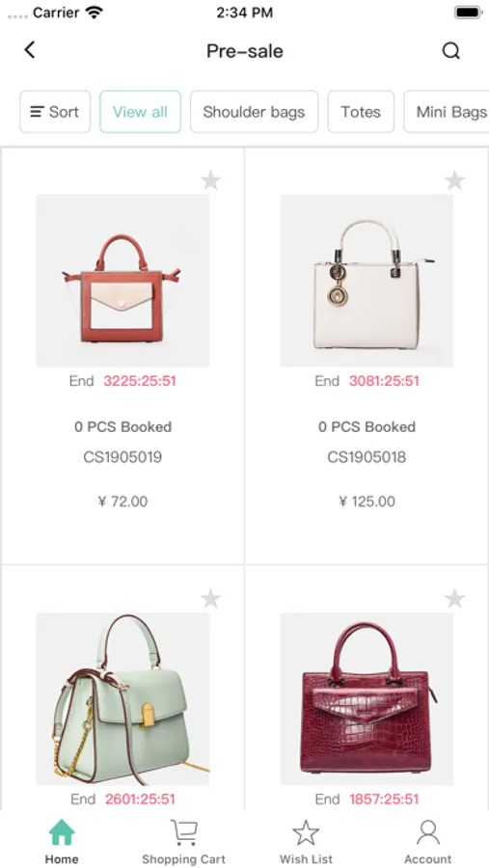This screenshot has width=489, height=868.
Task: Open the red and white handbag image
Action: (122, 281)
